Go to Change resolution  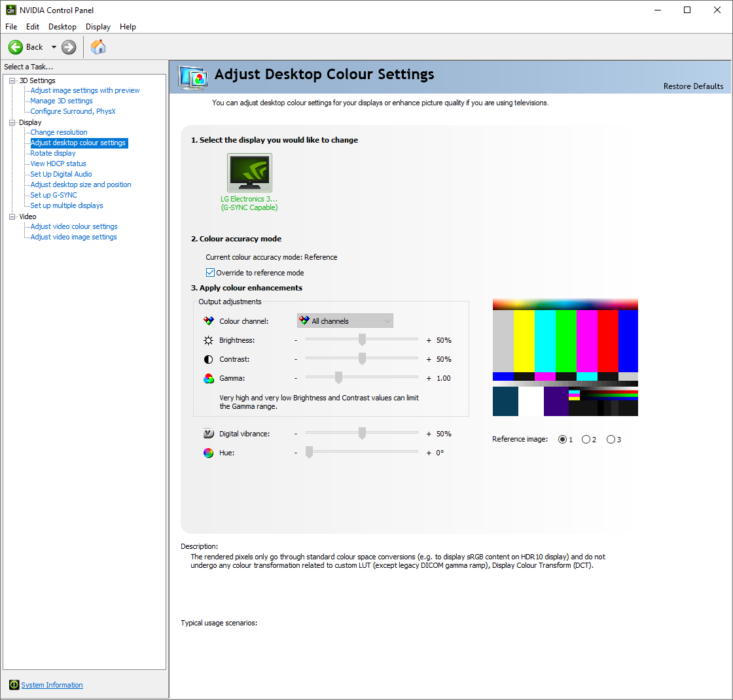[59, 132]
